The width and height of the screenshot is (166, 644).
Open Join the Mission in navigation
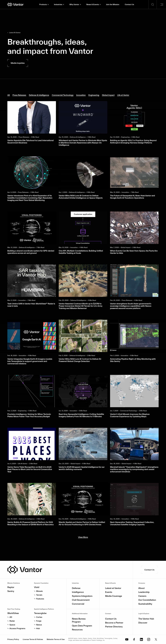[x=113, y=5]
